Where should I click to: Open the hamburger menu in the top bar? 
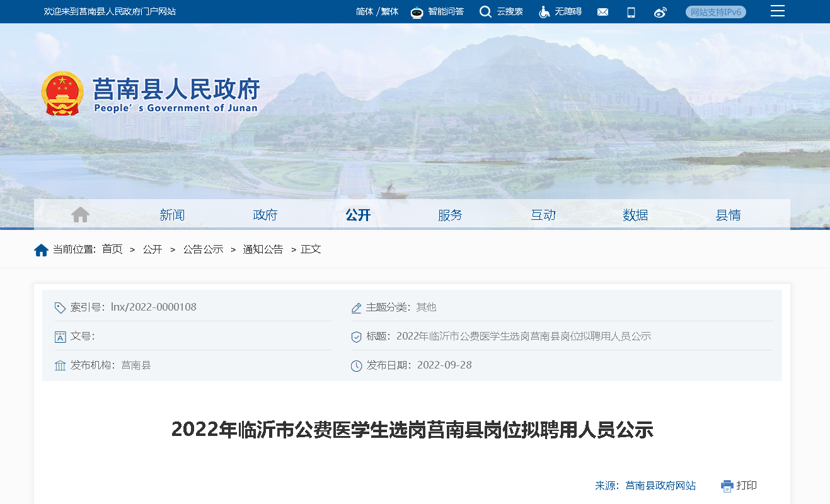coord(778,11)
